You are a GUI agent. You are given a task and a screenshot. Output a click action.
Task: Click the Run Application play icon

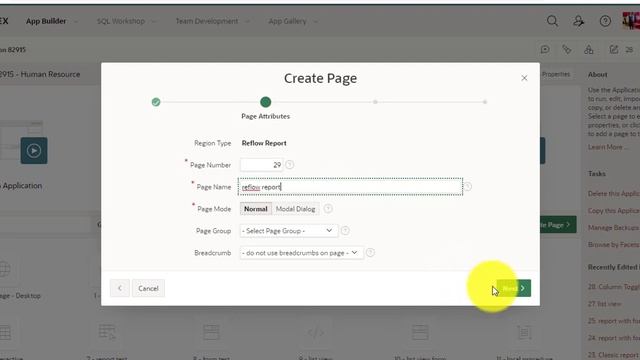pos(34,151)
